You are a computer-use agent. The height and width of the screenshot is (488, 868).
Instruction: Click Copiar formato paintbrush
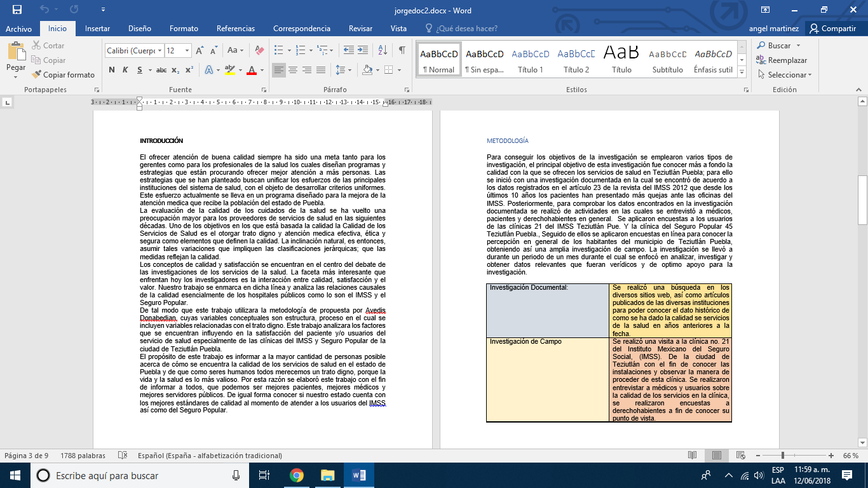point(63,75)
